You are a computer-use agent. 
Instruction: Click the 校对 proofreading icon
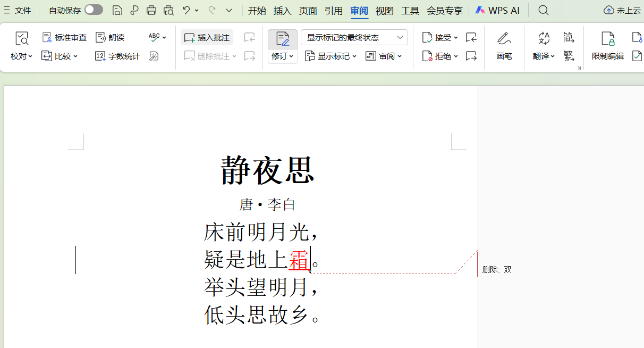tap(22, 39)
